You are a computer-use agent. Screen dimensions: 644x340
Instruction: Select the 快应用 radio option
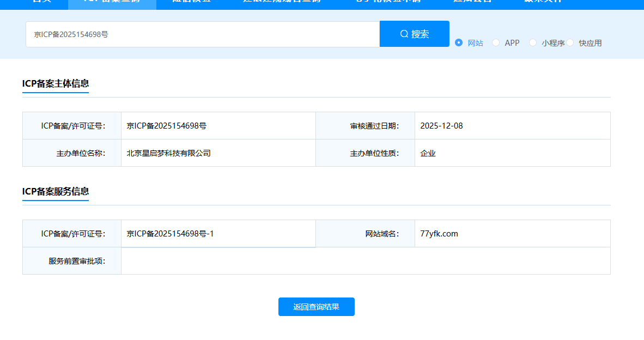pos(570,42)
